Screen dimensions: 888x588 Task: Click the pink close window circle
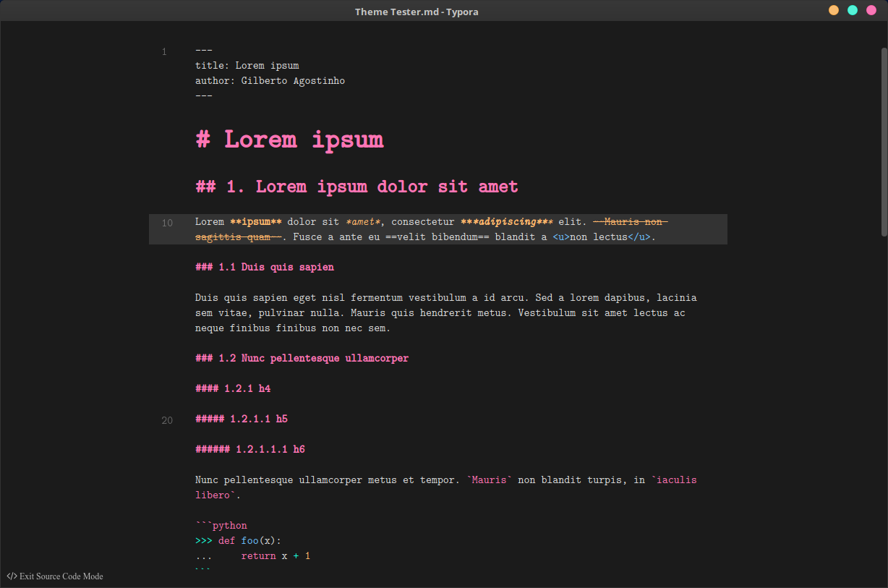[871, 10]
